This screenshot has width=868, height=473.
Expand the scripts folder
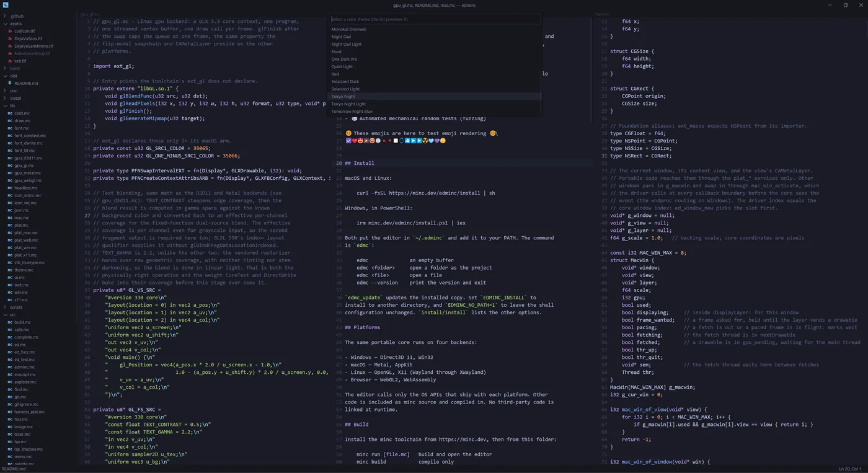[5, 307]
